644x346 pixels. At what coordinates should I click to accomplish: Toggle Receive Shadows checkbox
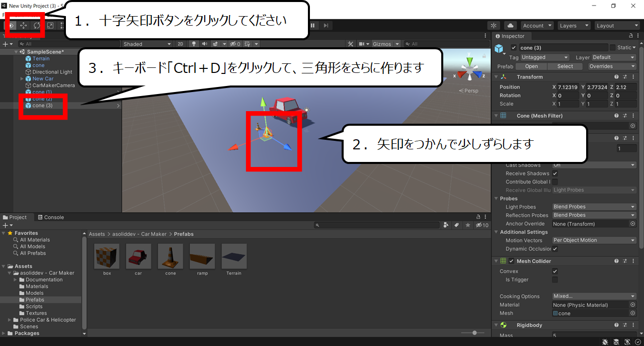pos(555,174)
